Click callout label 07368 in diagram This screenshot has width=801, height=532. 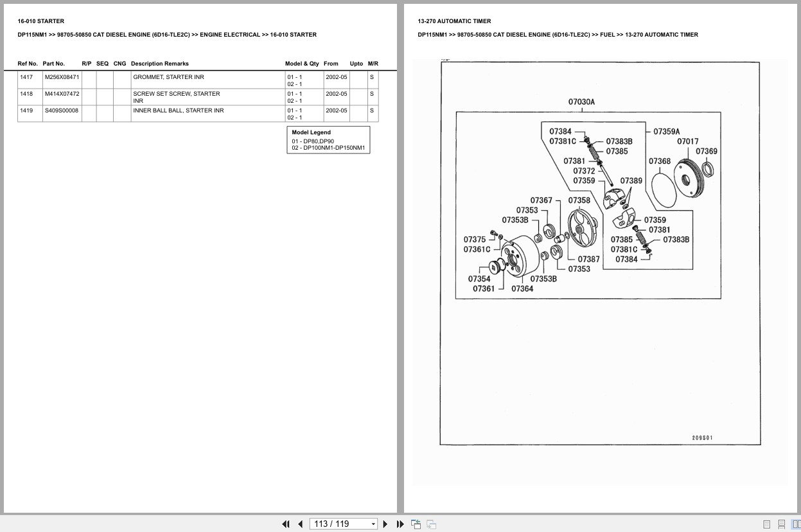(x=660, y=161)
